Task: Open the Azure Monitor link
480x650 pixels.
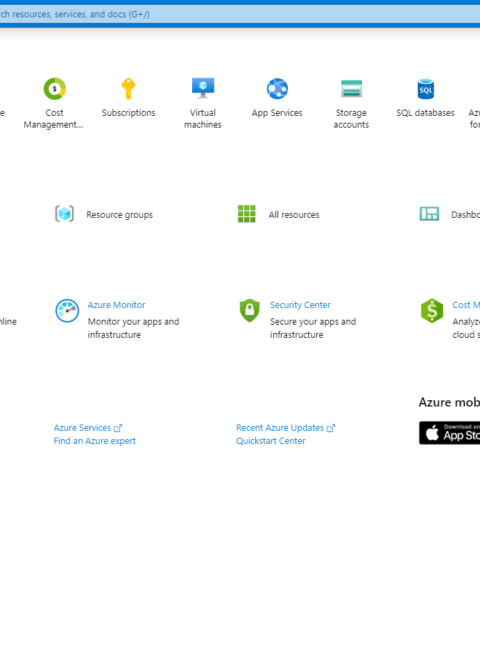Action: click(x=116, y=305)
